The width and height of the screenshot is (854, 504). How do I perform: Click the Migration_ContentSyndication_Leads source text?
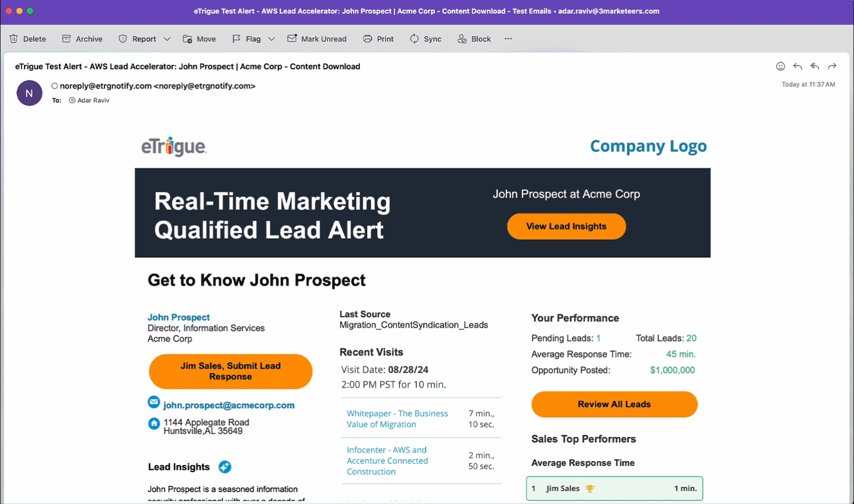tap(414, 325)
